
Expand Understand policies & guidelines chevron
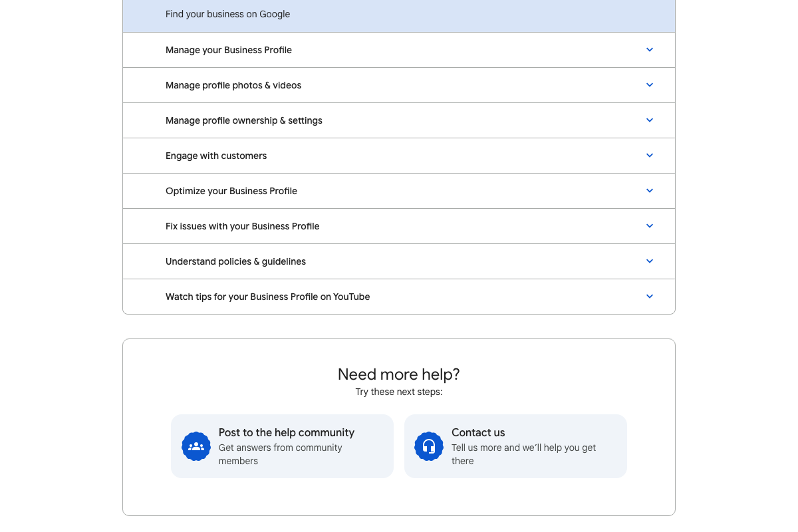tap(650, 261)
